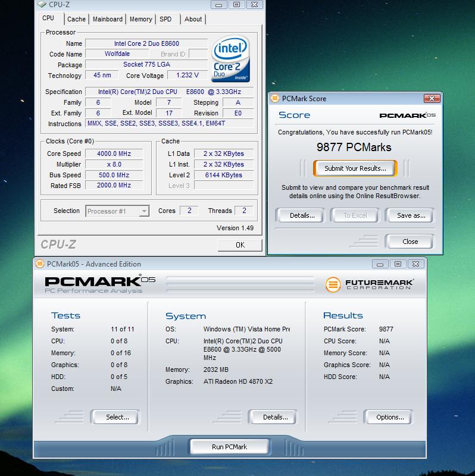
Task: Click the Multiplier value x 8.0
Action: pyautogui.click(x=114, y=164)
